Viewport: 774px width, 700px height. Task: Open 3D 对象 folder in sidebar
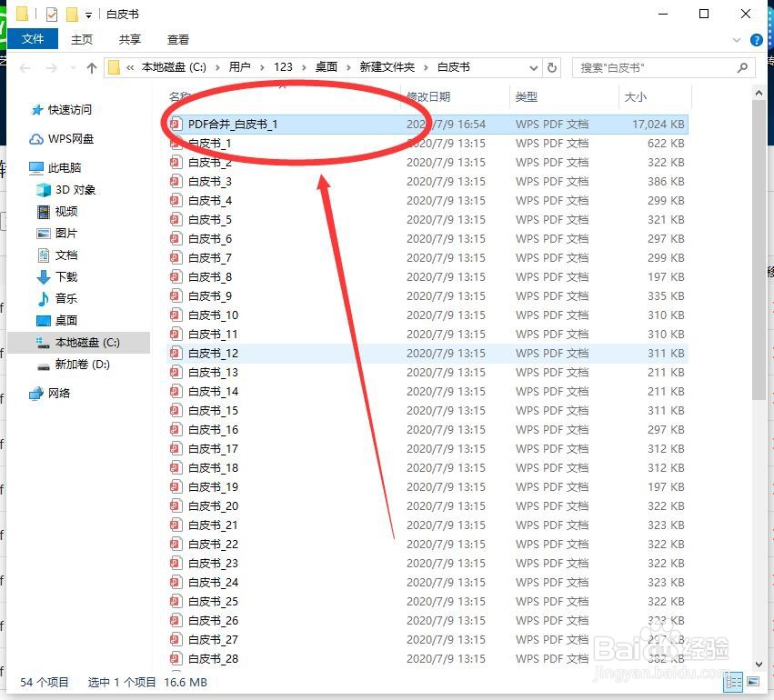click(66, 189)
